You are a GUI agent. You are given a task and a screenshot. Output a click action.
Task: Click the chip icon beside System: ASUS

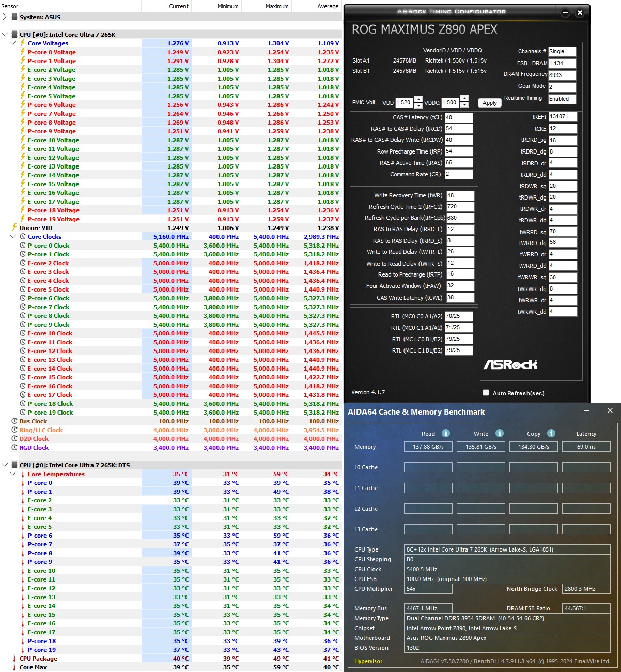(x=14, y=17)
